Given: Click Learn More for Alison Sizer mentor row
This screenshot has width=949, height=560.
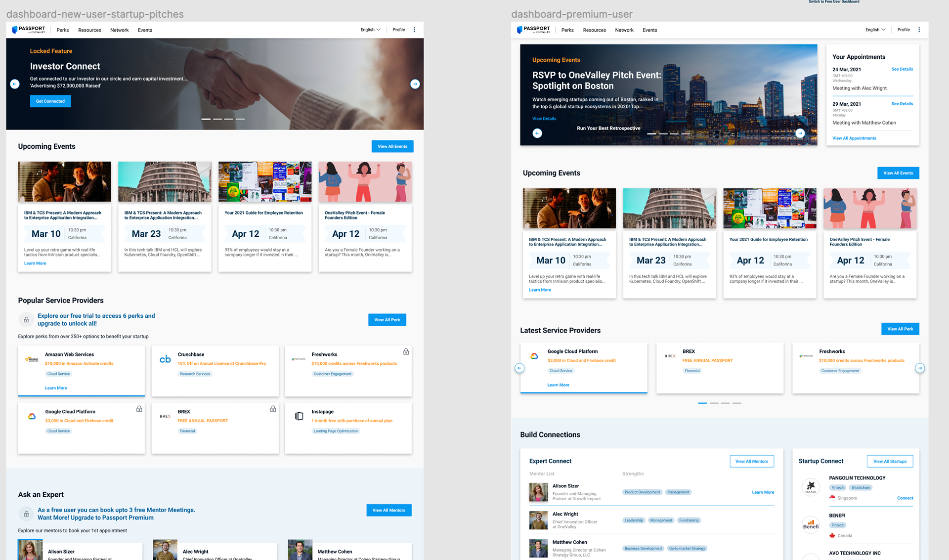Looking at the screenshot, I should coord(763,492).
